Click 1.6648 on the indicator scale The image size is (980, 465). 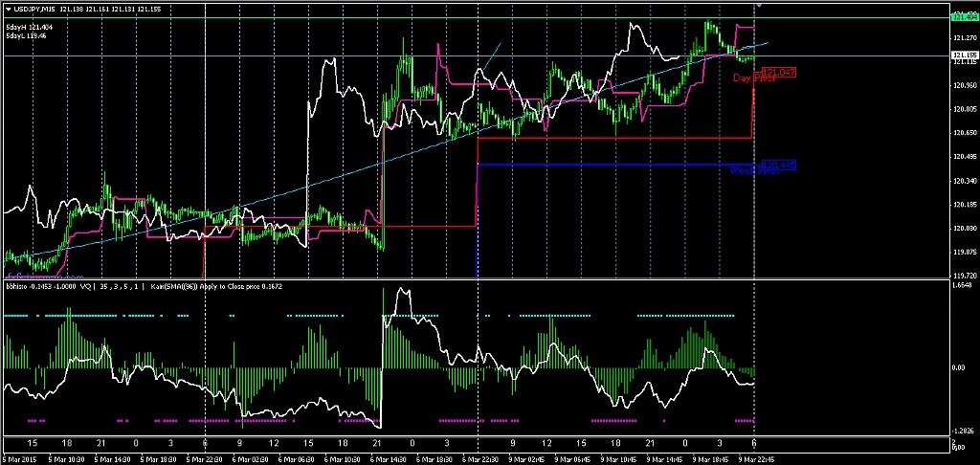coord(963,285)
